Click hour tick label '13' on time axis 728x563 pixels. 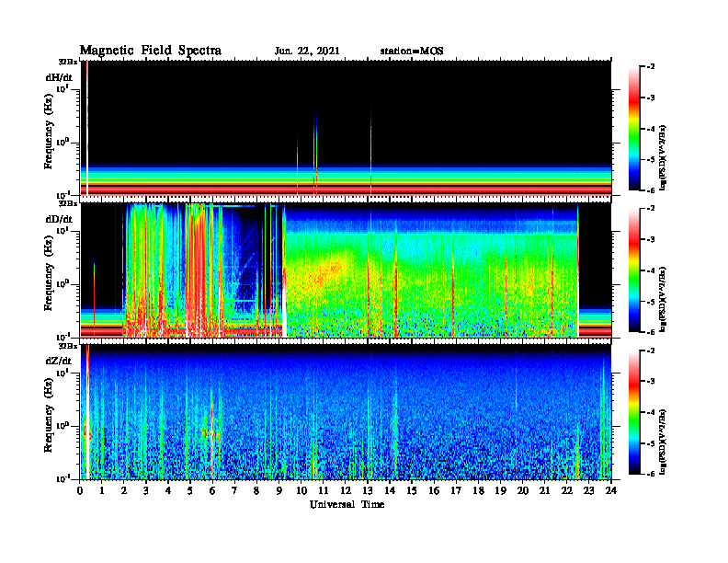click(x=368, y=491)
